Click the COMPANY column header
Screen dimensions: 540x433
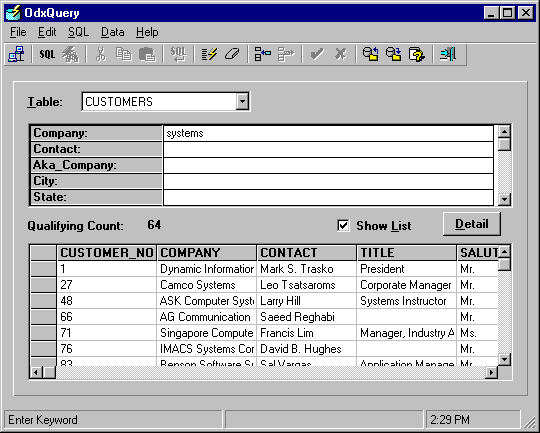(207, 252)
